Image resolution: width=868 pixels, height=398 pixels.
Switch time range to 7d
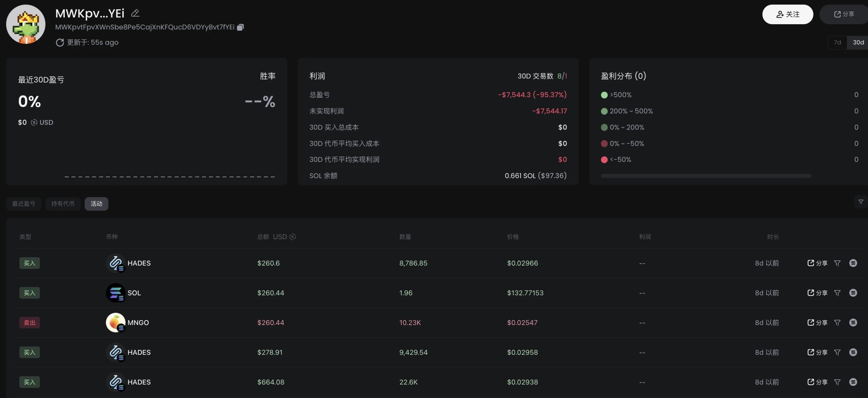[837, 43]
